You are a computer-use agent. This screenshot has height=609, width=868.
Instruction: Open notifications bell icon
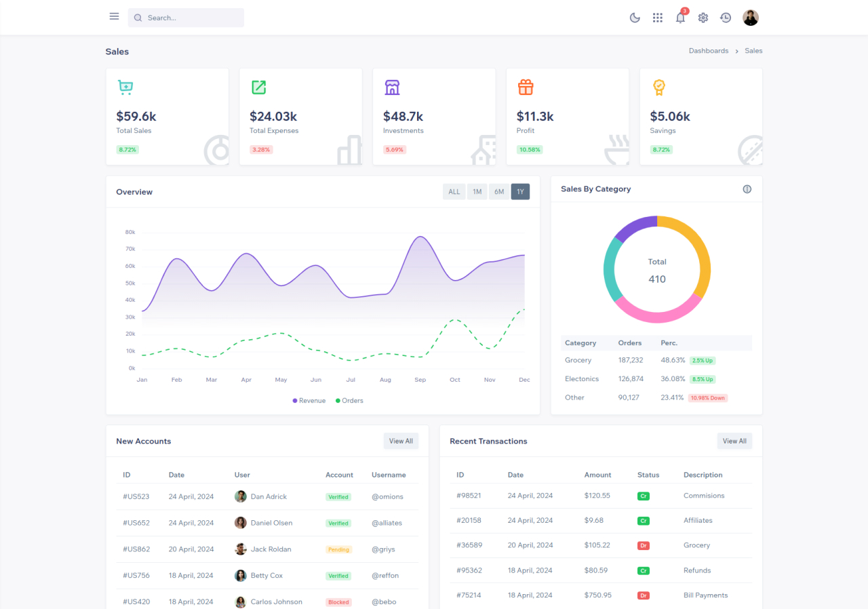coord(681,18)
